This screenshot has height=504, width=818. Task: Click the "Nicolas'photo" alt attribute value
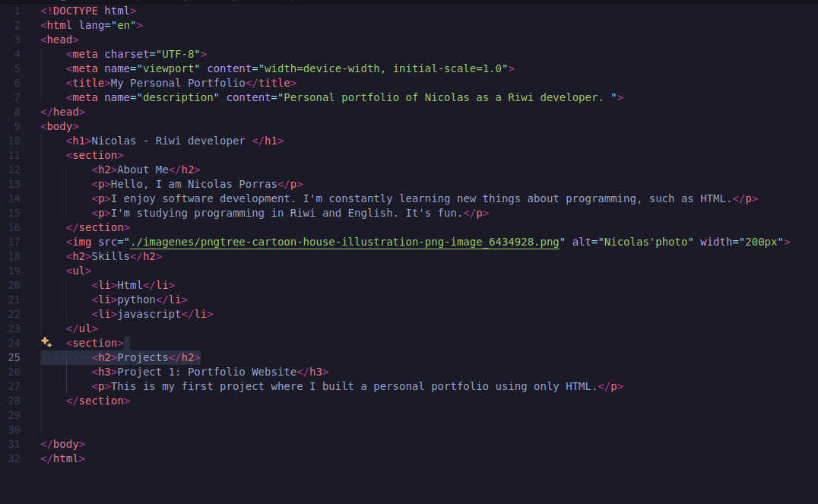(x=646, y=242)
